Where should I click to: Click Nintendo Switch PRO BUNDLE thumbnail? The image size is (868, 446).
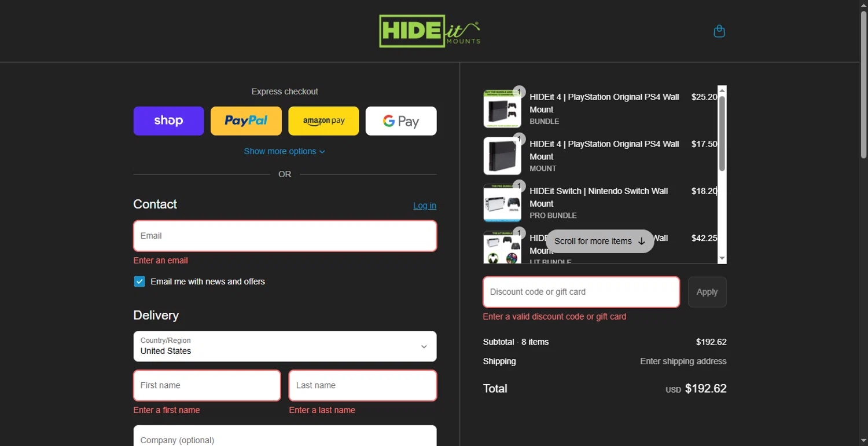pyautogui.click(x=502, y=203)
